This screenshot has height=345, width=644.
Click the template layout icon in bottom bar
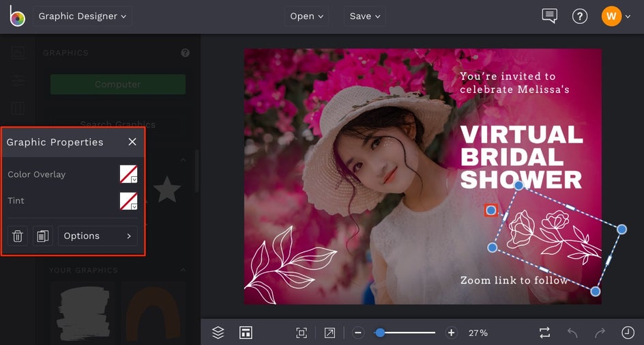[x=246, y=333]
